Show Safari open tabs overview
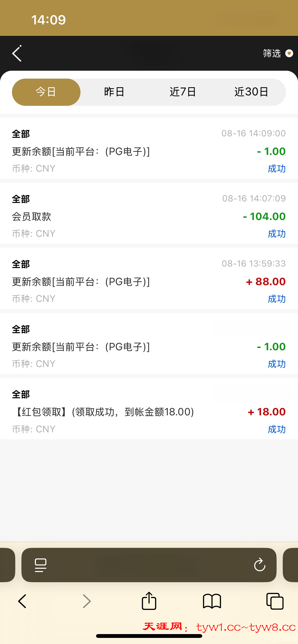This screenshot has height=644, width=298. click(x=275, y=601)
